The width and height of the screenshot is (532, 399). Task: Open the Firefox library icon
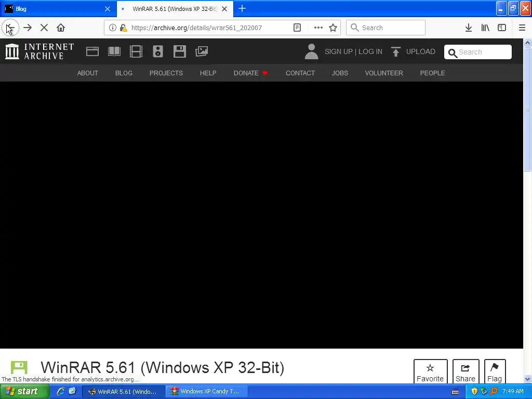click(485, 28)
